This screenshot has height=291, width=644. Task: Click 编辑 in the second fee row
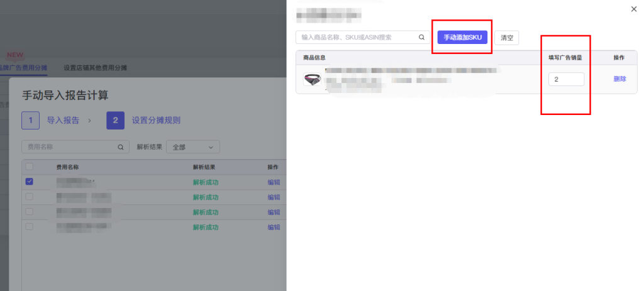coord(274,197)
